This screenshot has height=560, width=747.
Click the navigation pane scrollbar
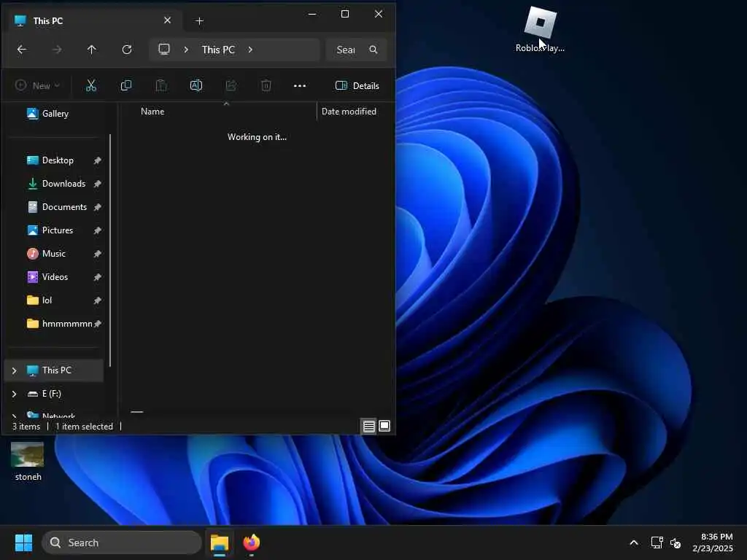tap(110, 251)
